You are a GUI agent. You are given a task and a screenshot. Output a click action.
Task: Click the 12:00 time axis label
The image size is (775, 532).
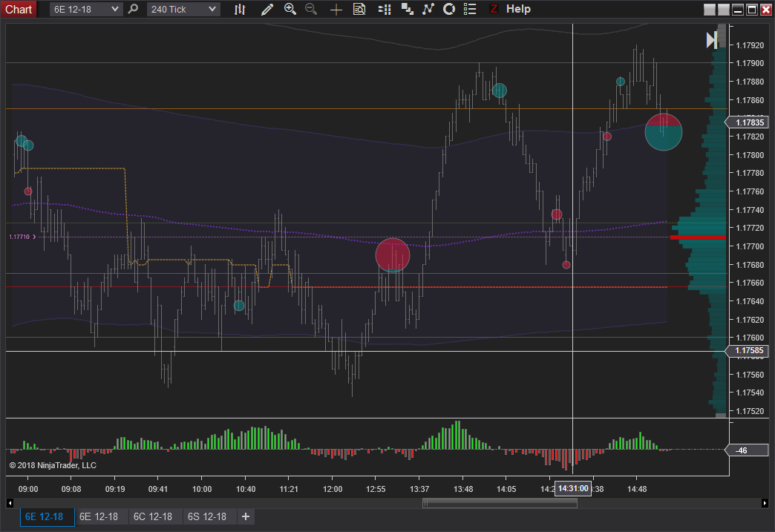coord(333,489)
